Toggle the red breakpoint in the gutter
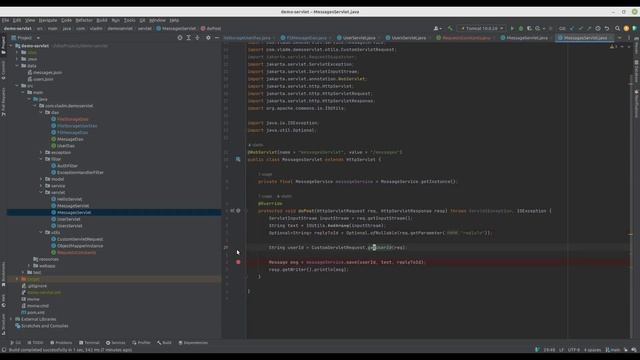Viewport: 640px width, 360px height. point(238,262)
